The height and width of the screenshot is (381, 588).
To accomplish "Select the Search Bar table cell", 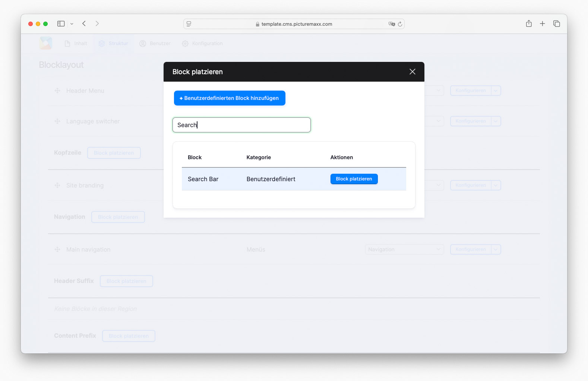I will click(203, 179).
